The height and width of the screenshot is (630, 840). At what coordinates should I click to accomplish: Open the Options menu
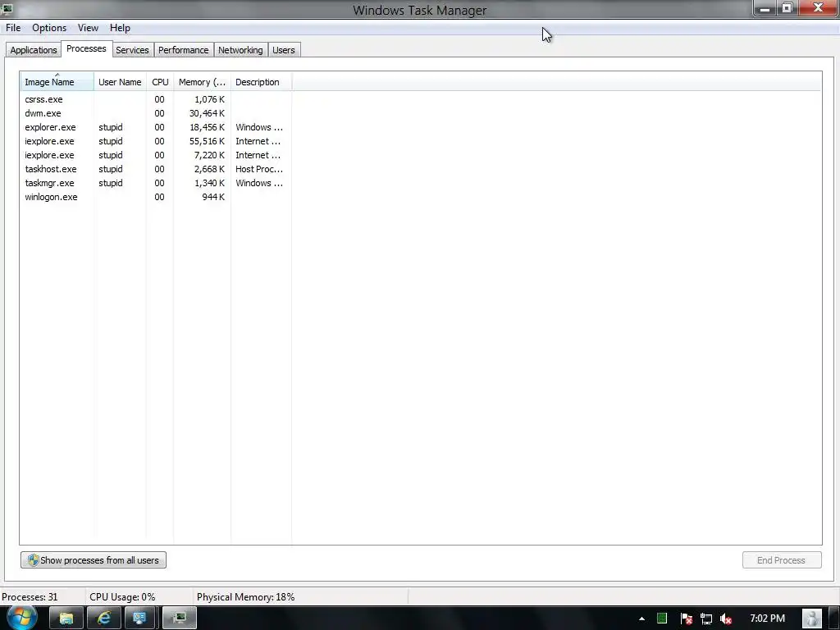click(x=49, y=28)
